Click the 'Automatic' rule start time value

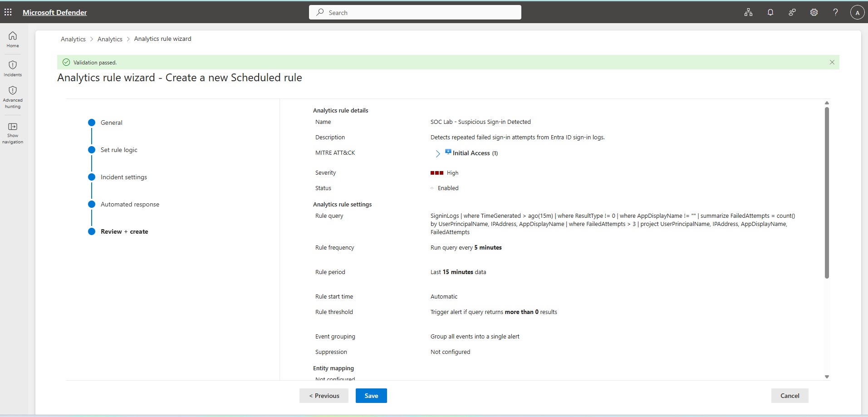click(444, 296)
